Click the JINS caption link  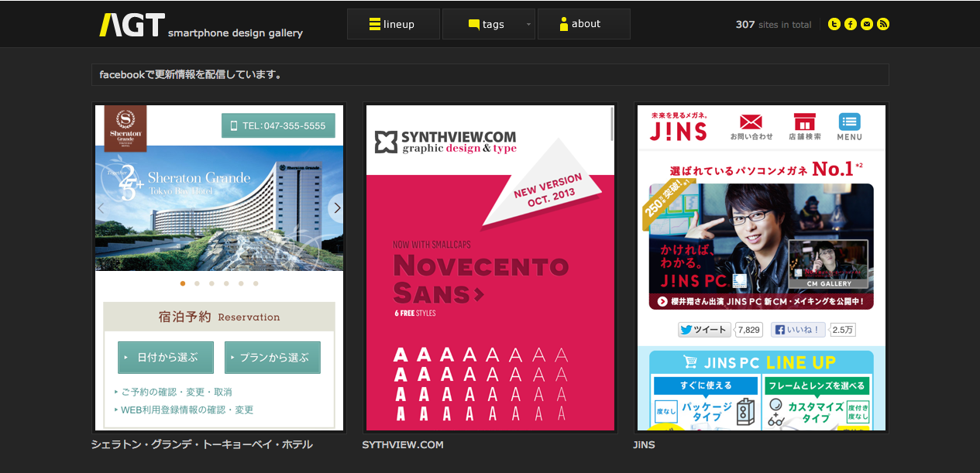644,445
